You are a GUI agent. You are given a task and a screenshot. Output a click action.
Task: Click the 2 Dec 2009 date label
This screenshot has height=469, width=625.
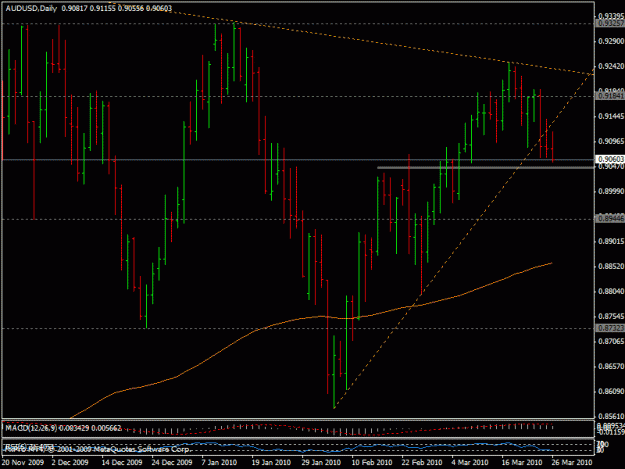click(x=70, y=462)
